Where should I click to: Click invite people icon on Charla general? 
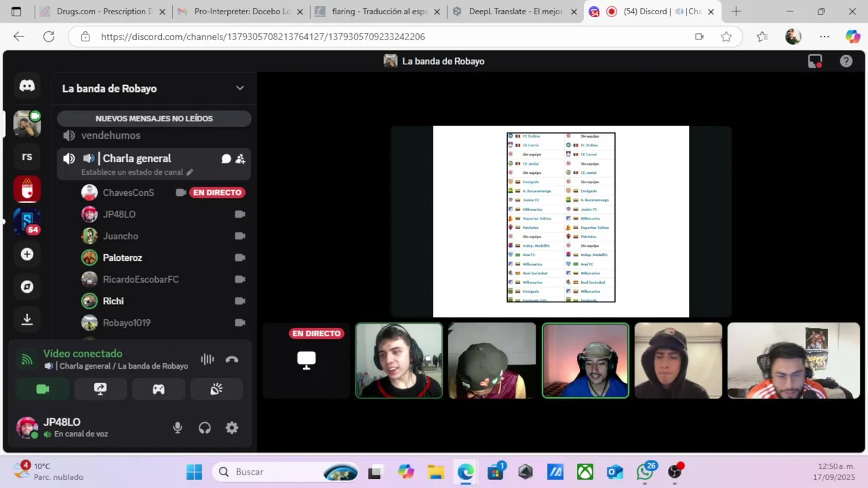click(240, 159)
